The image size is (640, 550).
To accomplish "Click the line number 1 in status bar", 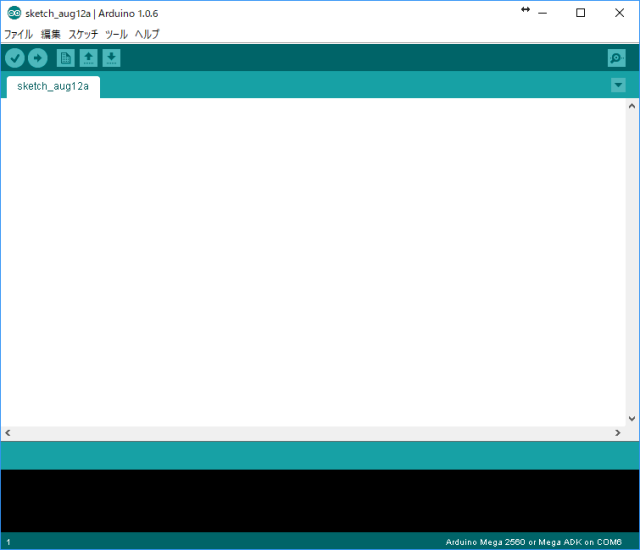I will coord(8,542).
